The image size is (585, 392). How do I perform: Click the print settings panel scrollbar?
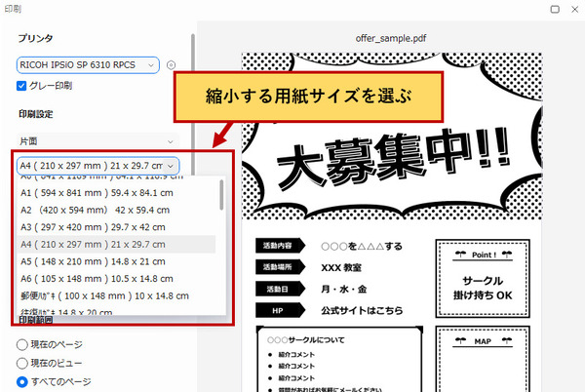pos(193,104)
